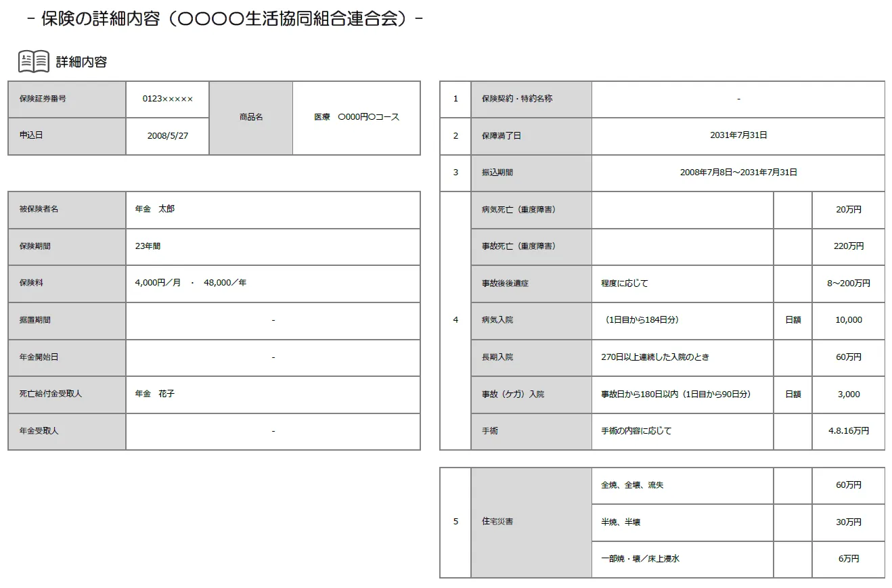Select the period 2008年7月8日～2031年7月31日
This screenshot has height=588, width=892.
pos(738,173)
